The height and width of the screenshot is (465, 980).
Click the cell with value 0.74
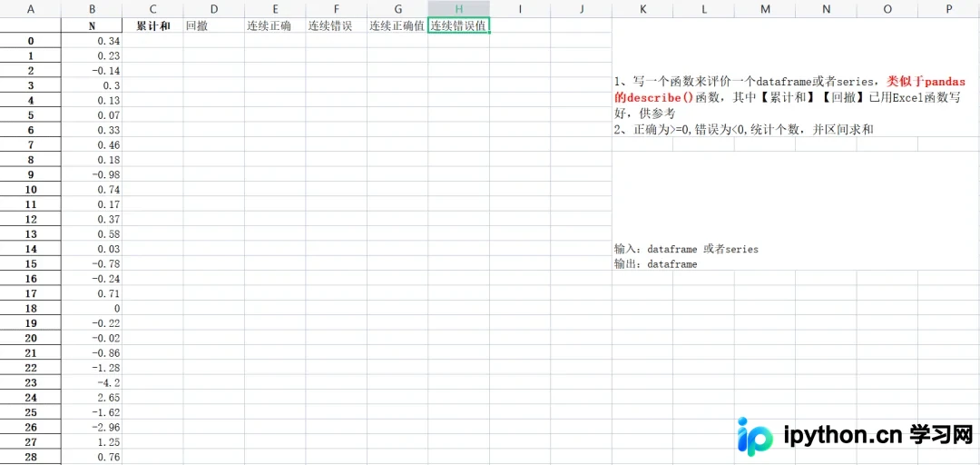point(92,190)
